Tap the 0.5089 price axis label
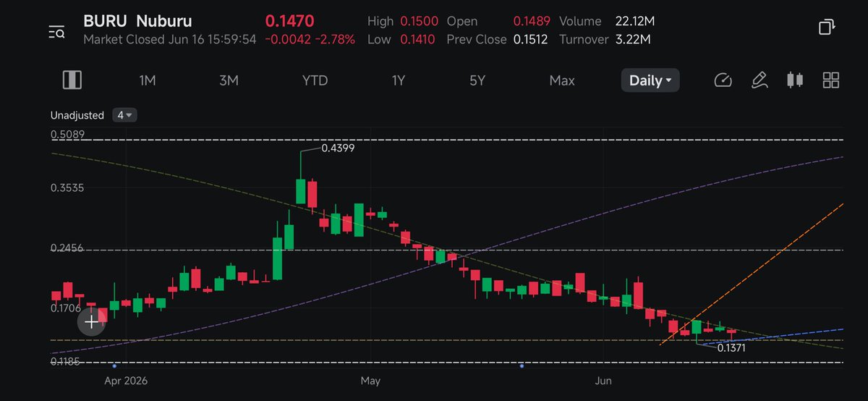Screen dimensions: 868x401 tap(68, 134)
